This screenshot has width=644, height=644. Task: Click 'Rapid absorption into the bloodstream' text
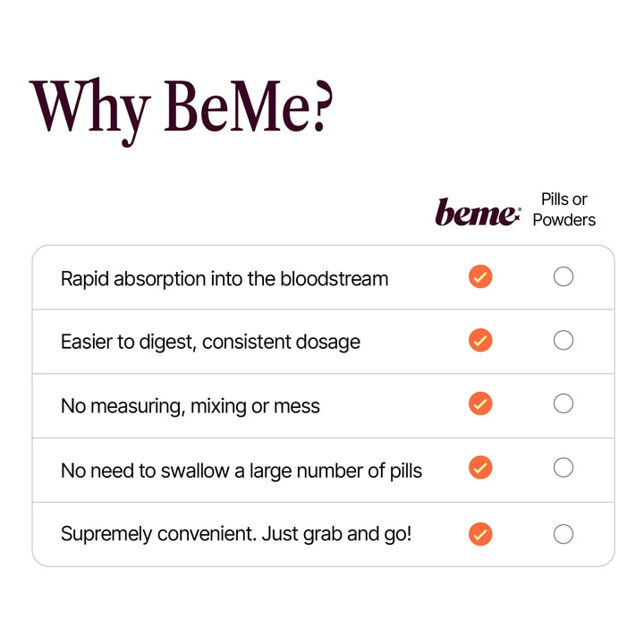point(225,278)
